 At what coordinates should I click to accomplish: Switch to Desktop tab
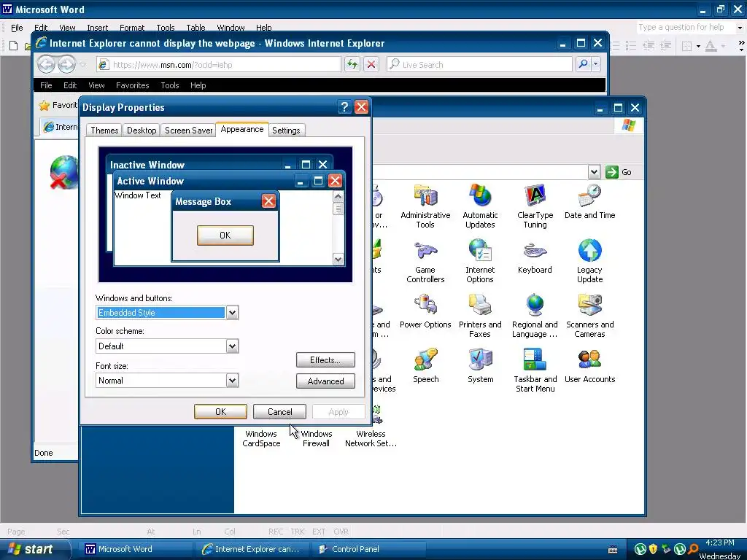[142, 131]
